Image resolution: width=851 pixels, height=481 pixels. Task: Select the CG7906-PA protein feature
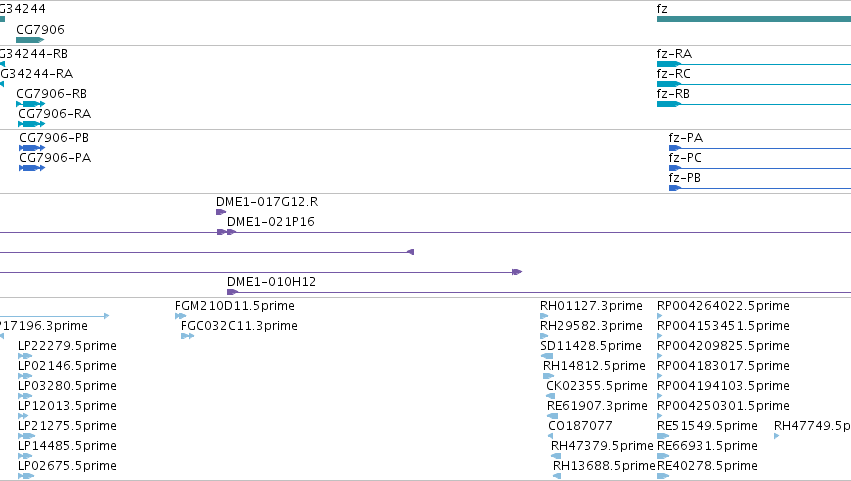point(32,168)
